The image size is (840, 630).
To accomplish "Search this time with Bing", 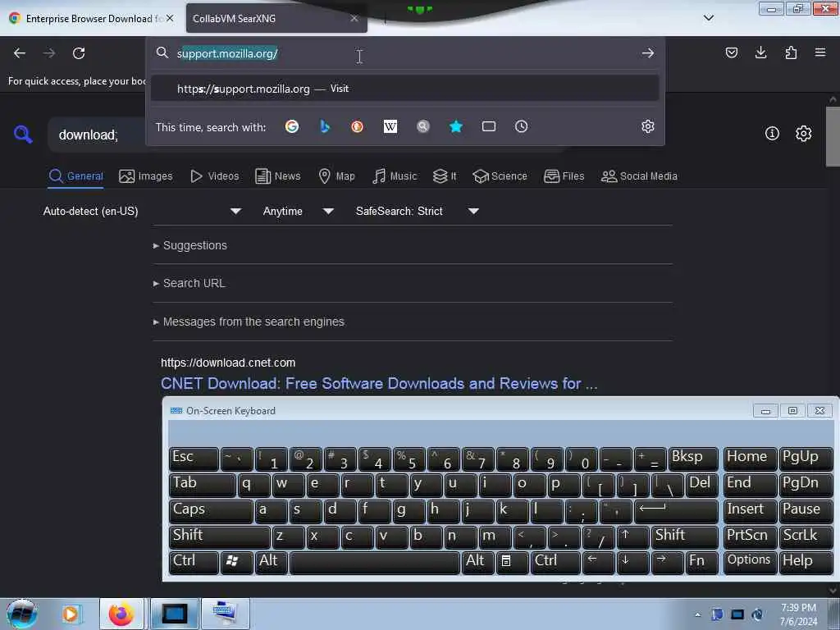I will (x=325, y=126).
